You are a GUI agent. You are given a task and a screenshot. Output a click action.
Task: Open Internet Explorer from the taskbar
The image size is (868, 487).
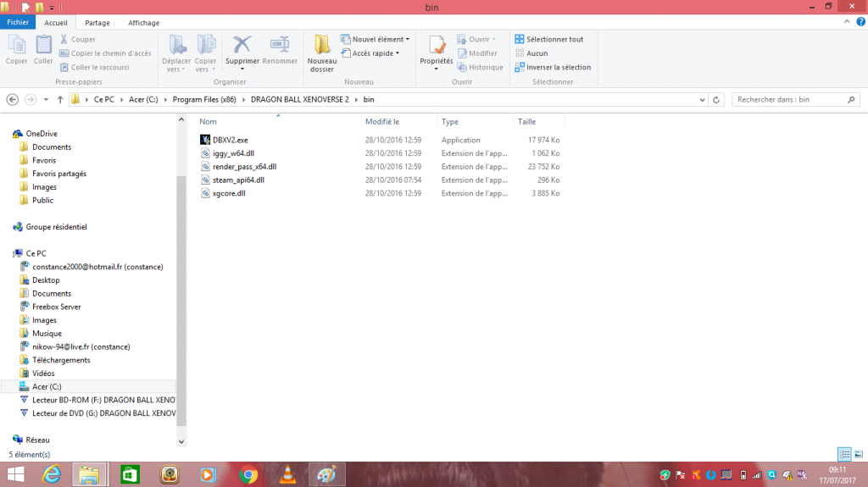[52, 475]
